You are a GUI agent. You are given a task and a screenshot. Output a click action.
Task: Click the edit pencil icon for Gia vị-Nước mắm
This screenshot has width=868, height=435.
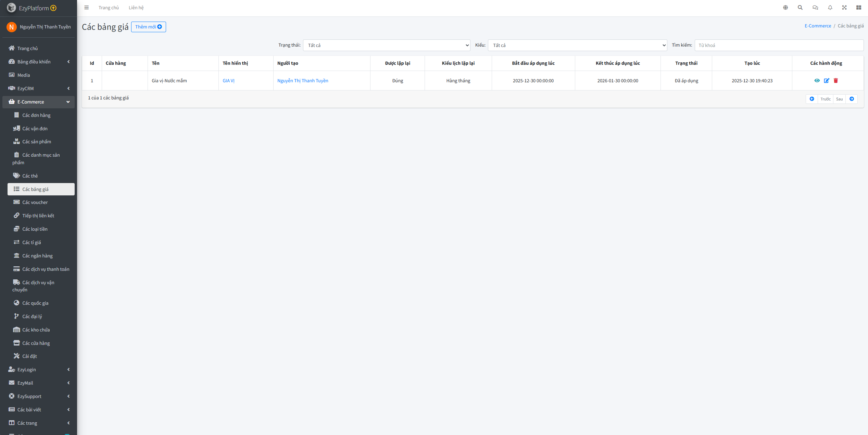(x=827, y=81)
